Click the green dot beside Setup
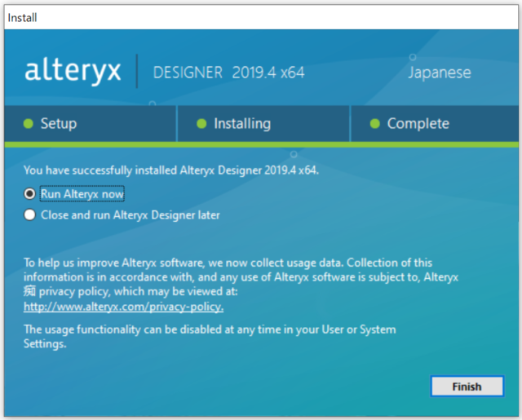 point(29,124)
